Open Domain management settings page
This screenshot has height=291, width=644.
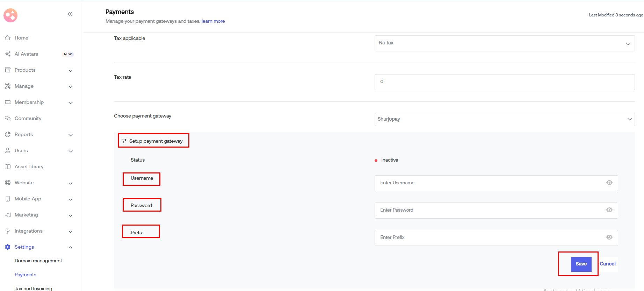pyautogui.click(x=38, y=261)
